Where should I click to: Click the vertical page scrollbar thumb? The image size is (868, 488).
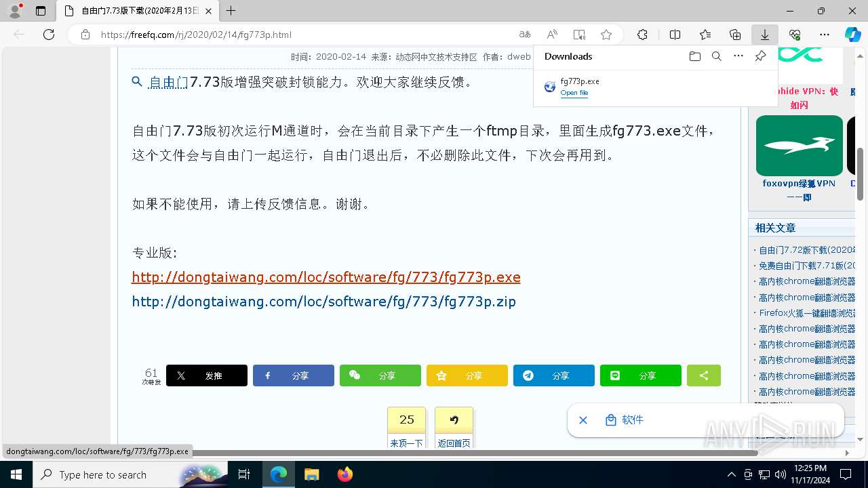click(861, 173)
